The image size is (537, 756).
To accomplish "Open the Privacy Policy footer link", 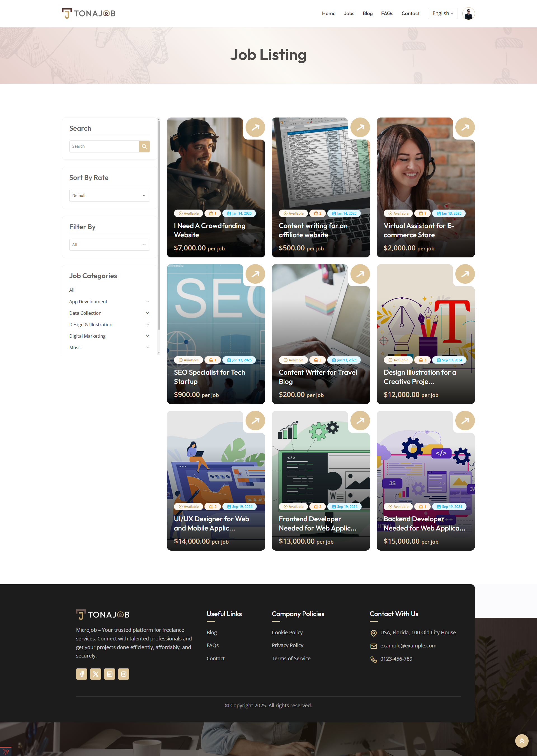I will click(x=287, y=645).
